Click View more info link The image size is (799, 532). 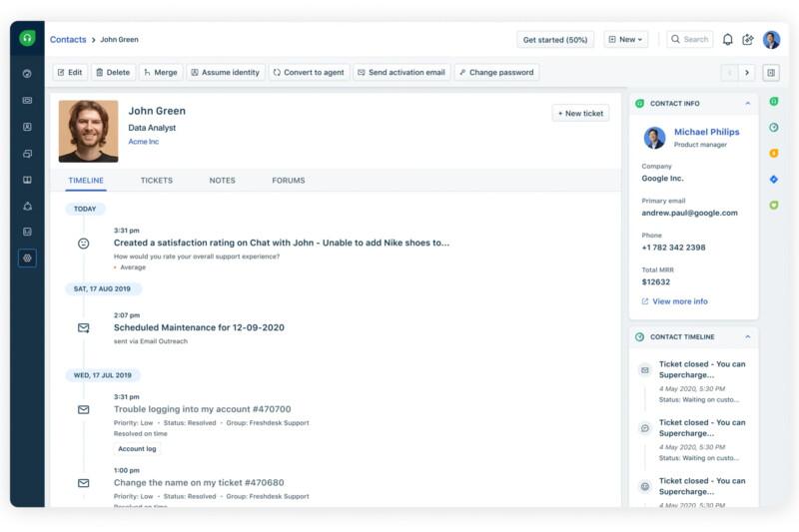tap(675, 301)
